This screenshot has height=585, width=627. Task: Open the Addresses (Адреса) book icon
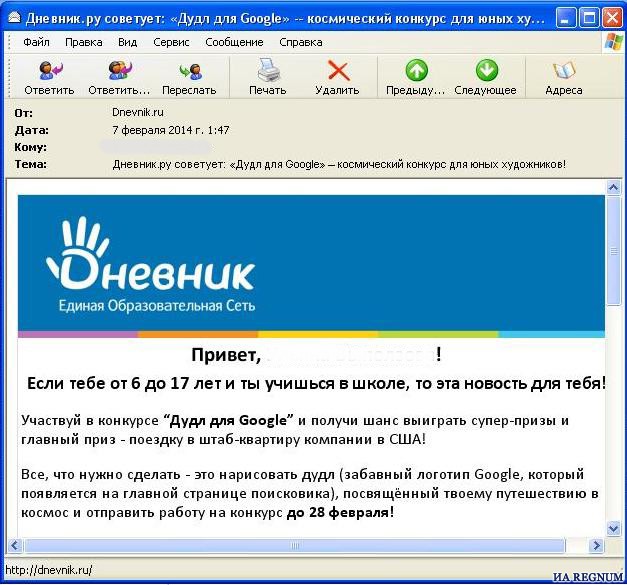click(x=564, y=71)
